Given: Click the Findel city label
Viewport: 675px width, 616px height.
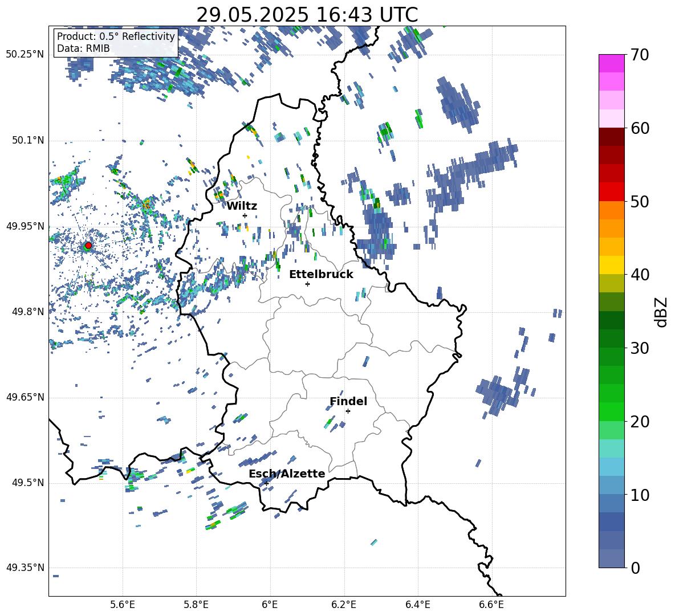Looking at the screenshot, I should (348, 401).
